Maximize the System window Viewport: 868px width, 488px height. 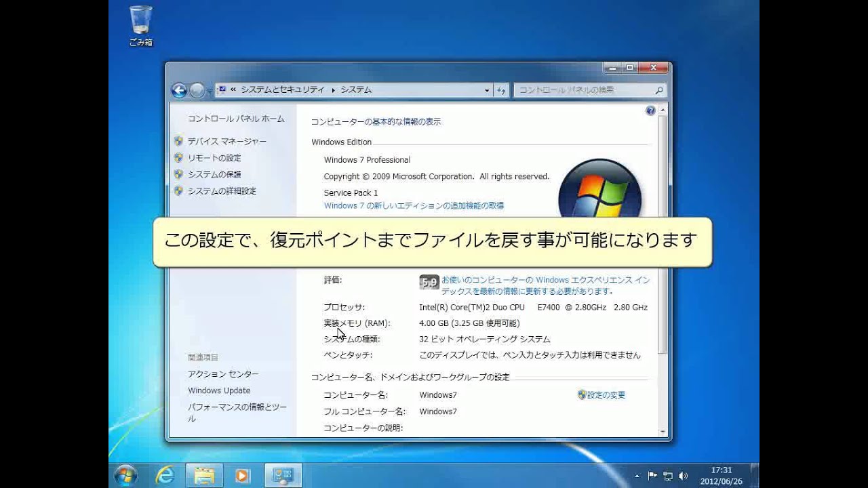[x=630, y=68]
